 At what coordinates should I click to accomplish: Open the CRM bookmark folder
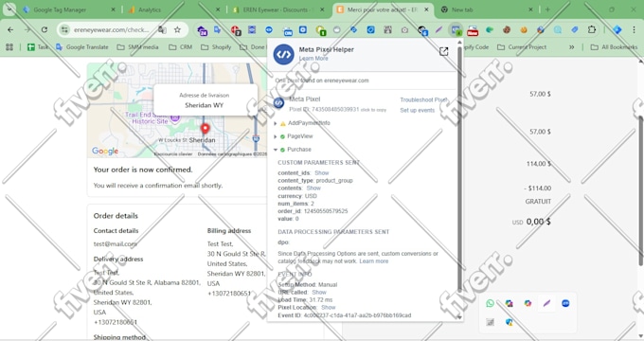(181, 47)
